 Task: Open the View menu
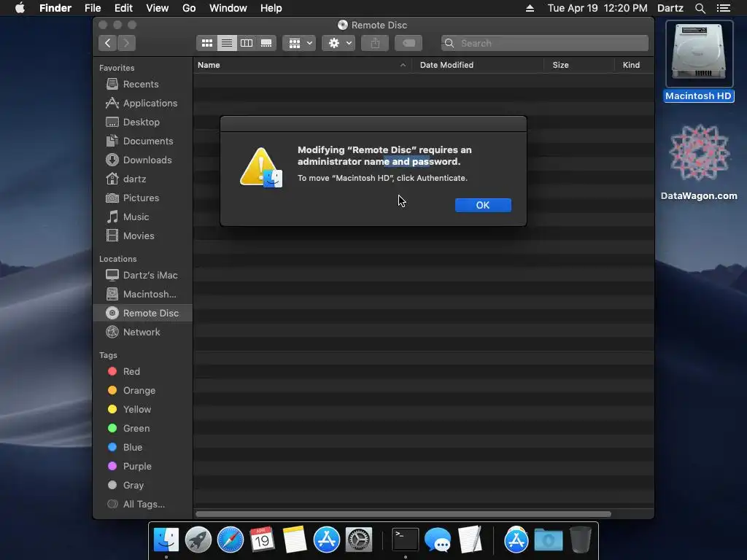[x=158, y=8]
